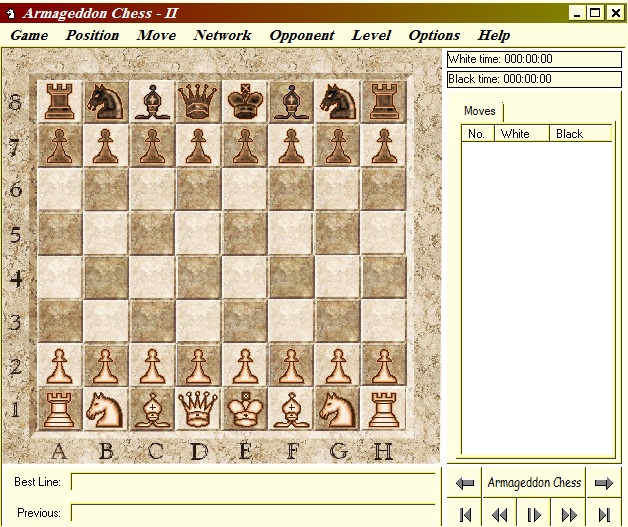Image resolution: width=628 pixels, height=527 pixels.
Task: Select the black knight on G8
Action: (338, 102)
